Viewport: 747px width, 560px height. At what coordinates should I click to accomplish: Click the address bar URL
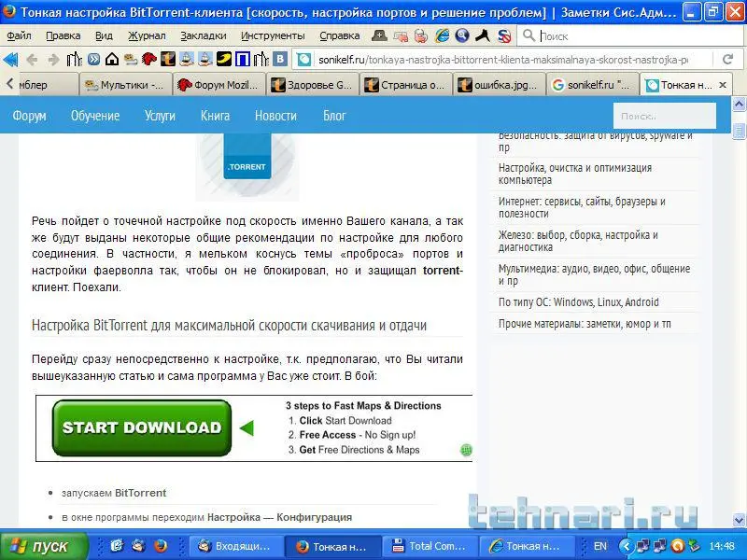click(x=503, y=60)
